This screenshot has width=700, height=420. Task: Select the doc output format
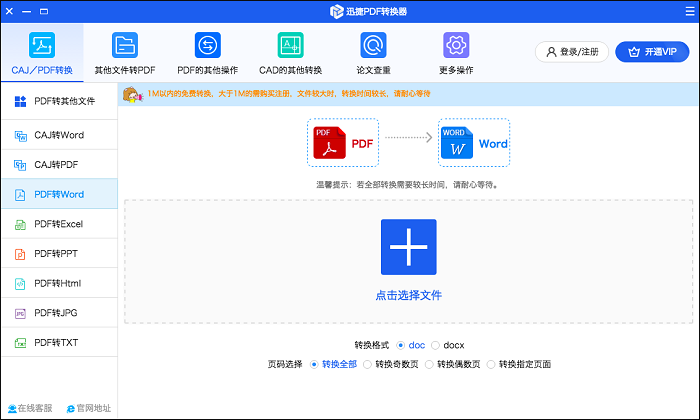coord(402,345)
